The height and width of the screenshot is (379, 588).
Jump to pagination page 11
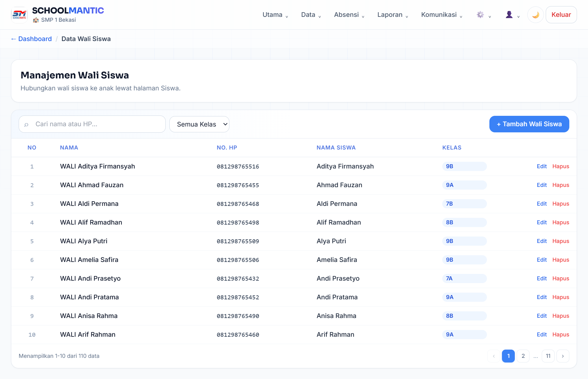[548, 356]
